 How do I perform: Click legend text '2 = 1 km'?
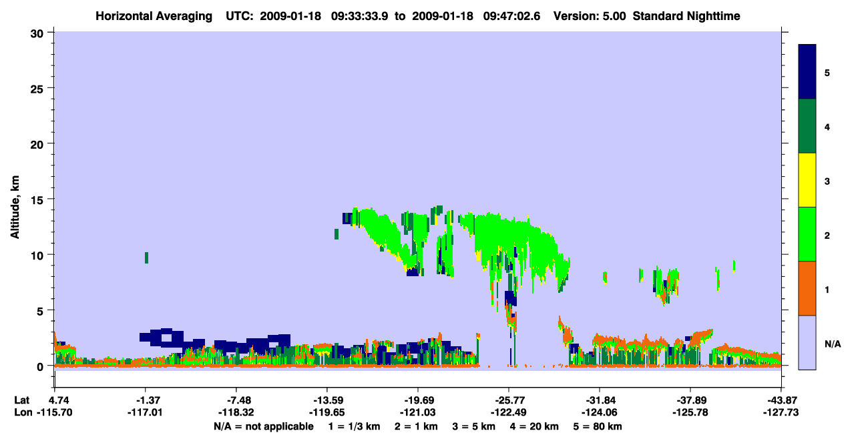coord(417,426)
